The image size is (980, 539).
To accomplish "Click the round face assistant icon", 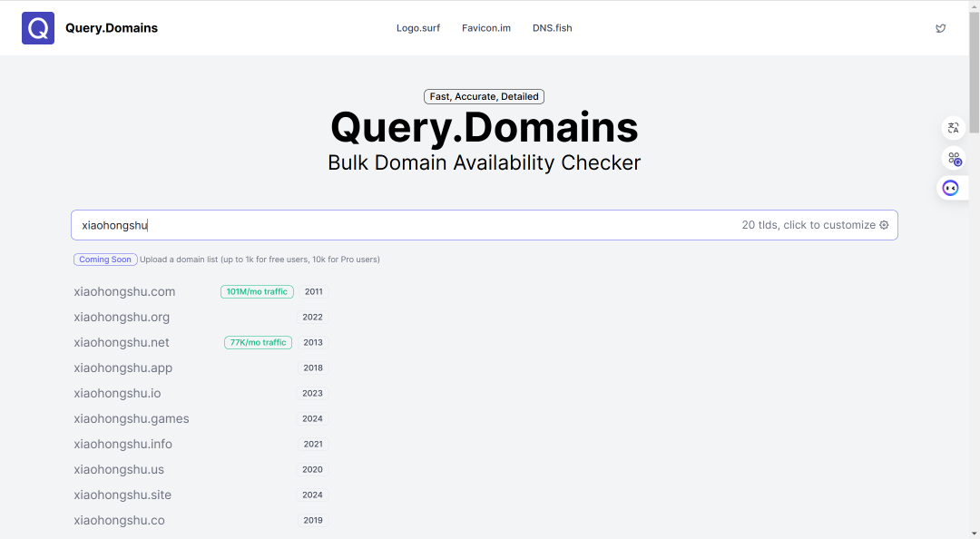I will 951,188.
